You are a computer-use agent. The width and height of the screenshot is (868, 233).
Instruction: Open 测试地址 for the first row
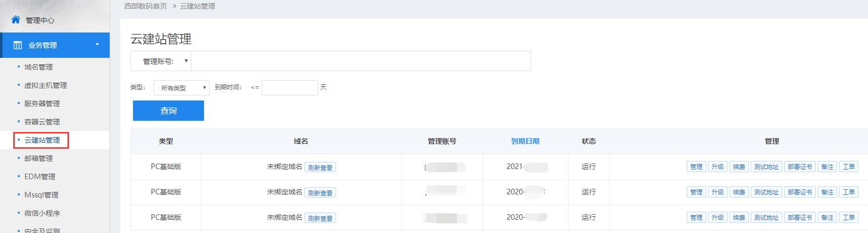tap(766, 167)
